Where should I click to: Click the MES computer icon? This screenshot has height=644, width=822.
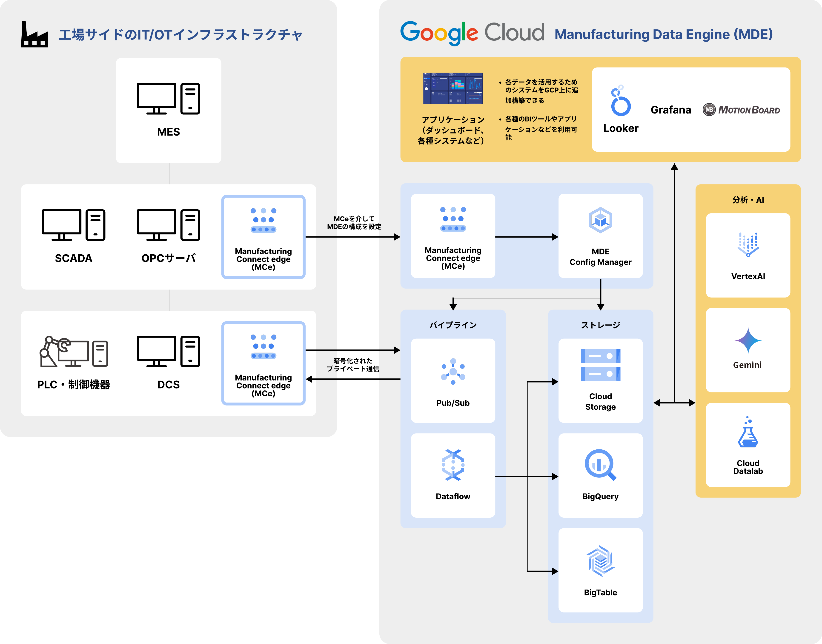click(x=168, y=99)
